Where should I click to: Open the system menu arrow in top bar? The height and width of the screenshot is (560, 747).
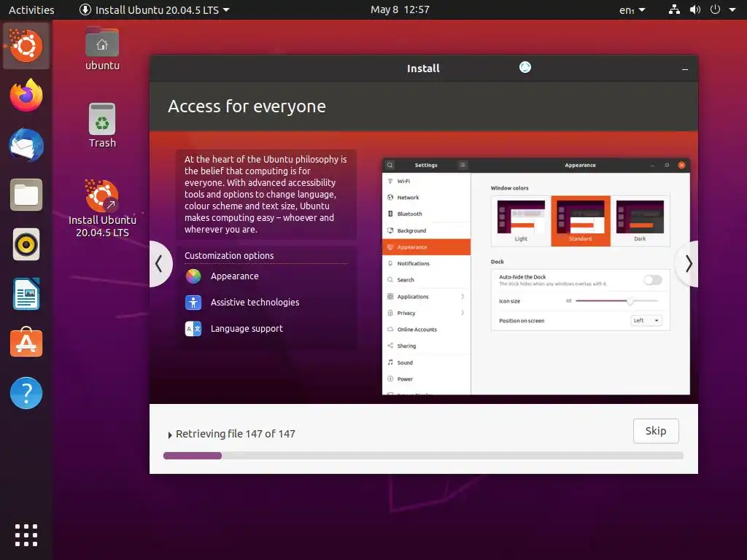click(732, 9)
